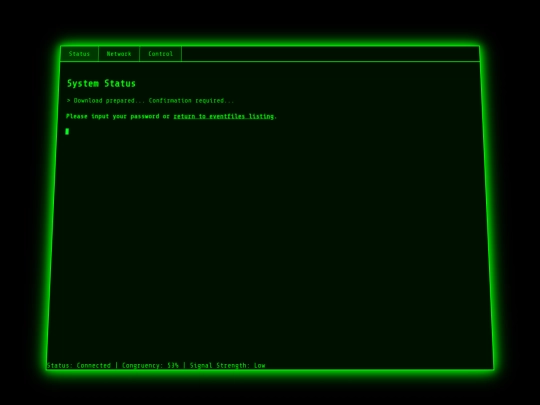The width and height of the screenshot is (540, 405).
Task: Click the 'Download prepared... Confirmation required...' line
Action: click(150, 101)
